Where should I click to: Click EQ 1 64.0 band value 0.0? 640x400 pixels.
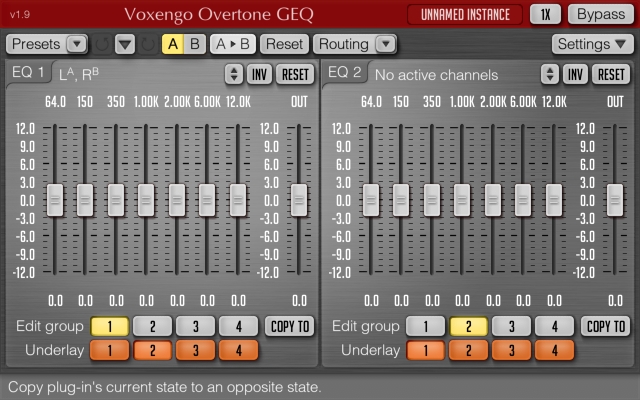(x=55, y=301)
